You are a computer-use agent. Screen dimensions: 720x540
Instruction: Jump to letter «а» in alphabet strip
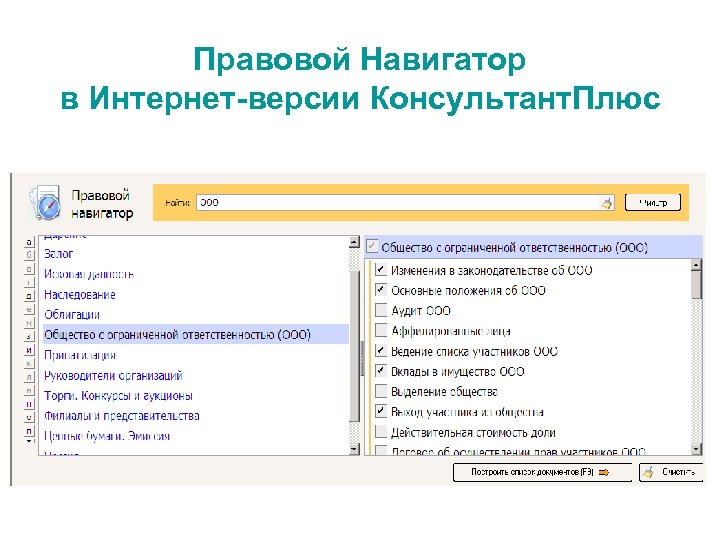(29, 242)
